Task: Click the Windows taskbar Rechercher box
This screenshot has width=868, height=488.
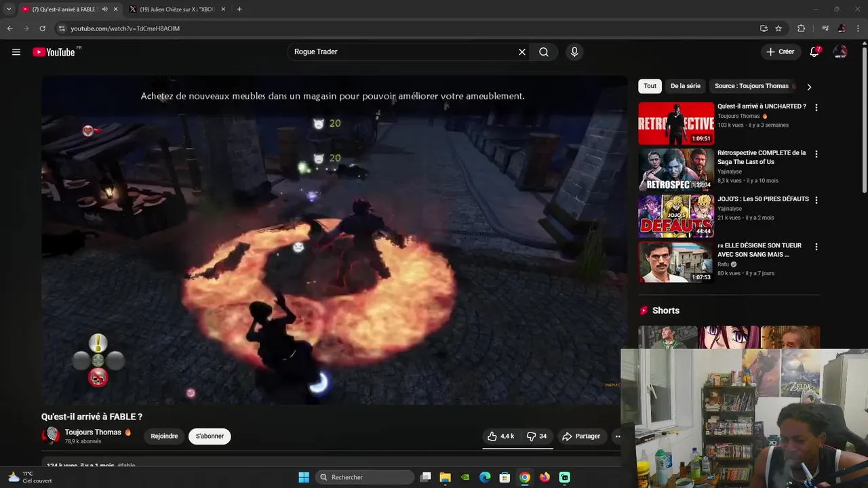Action: 366,477
